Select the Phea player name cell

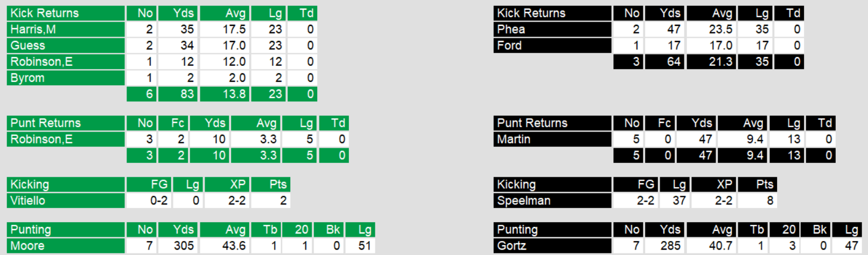pyautogui.click(x=552, y=29)
